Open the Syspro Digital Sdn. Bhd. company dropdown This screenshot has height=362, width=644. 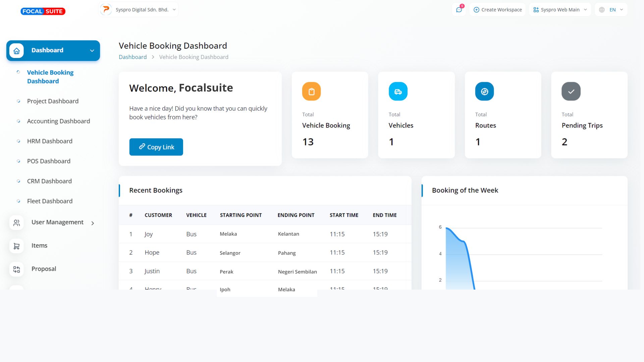[139, 10]
